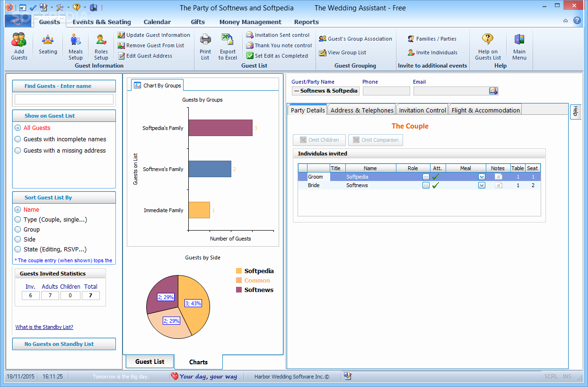Image resolution: width=588 pixels, height=387 pixels.
Task: Collapse the ribbon with the arrow
Action: tap(566, 21)
